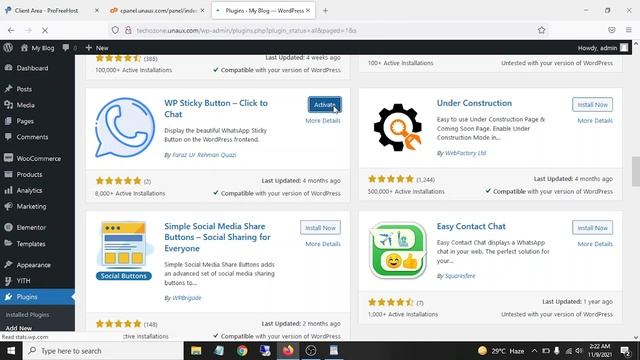
Task: Open Firefox from the taskbar
Action: tap(288, 351)
